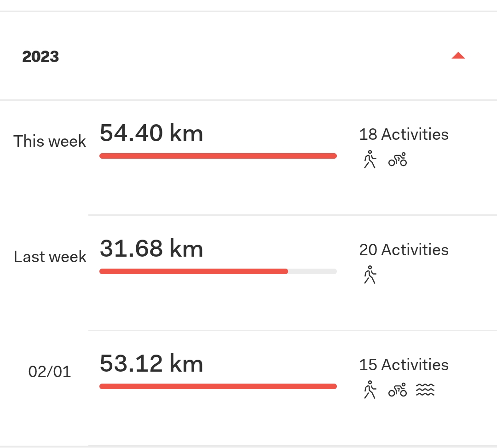Click the swimming waves icon for 02/01

coord(425,390)
